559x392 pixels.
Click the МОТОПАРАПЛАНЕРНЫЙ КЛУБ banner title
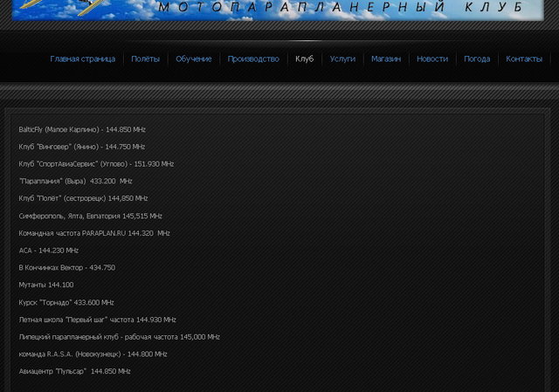[x=341, y=8]
